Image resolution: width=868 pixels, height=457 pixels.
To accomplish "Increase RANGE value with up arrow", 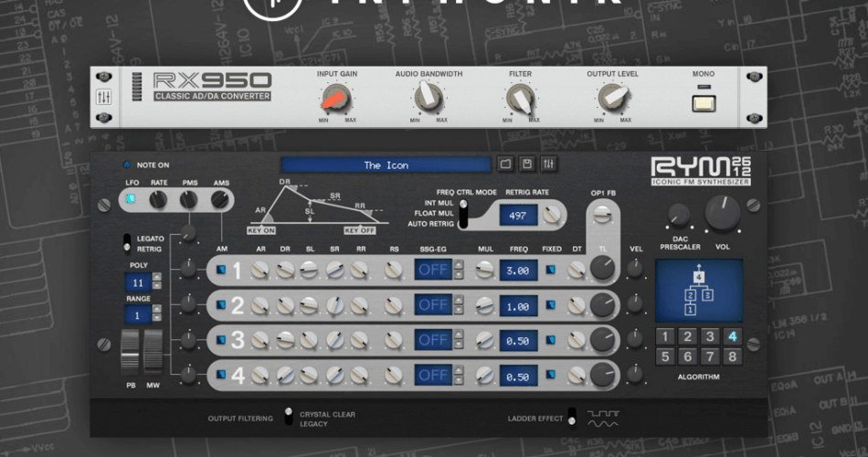I will [157, 309].
